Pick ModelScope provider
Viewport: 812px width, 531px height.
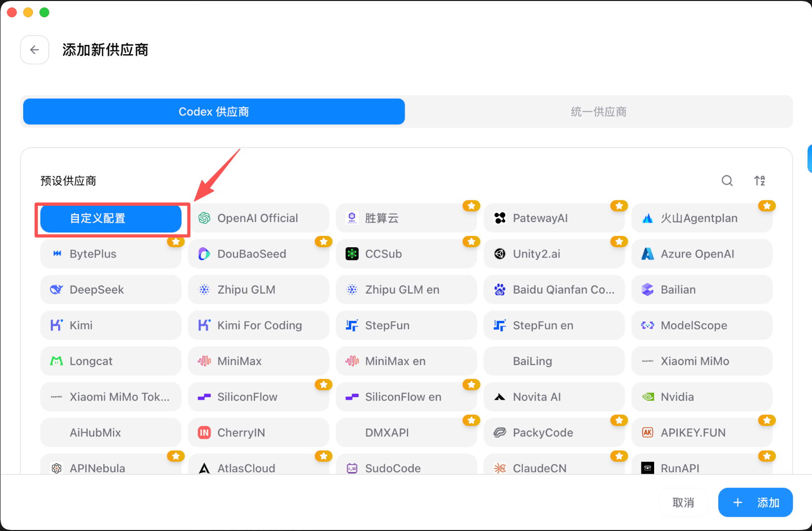(x=702, y=325)
